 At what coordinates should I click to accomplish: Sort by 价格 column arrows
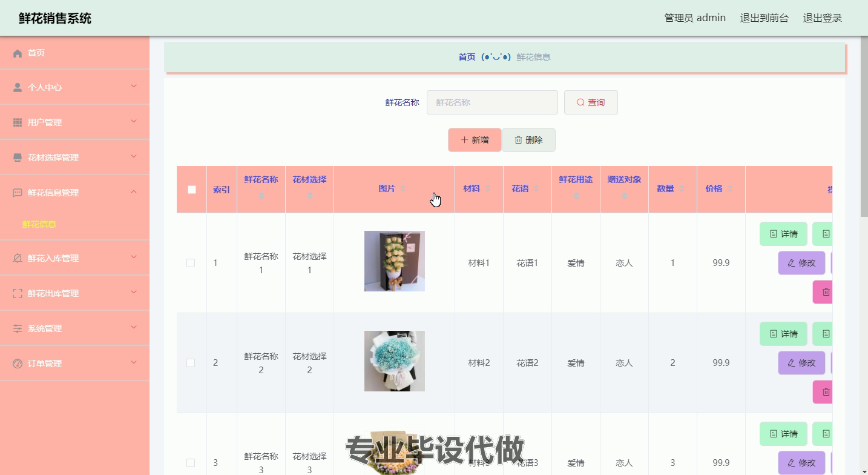(730, 189)
